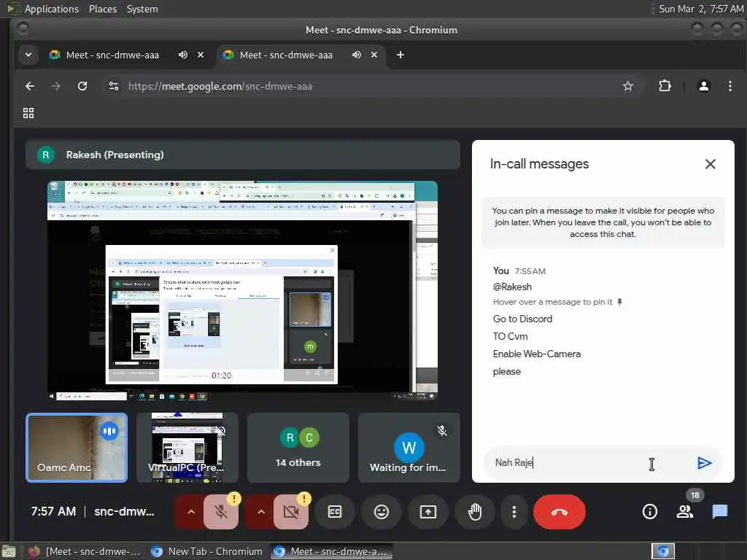747x560 pixels.
Task: Raise hand in the meeting
Action: pyautogui.click(x=474, y=512)
